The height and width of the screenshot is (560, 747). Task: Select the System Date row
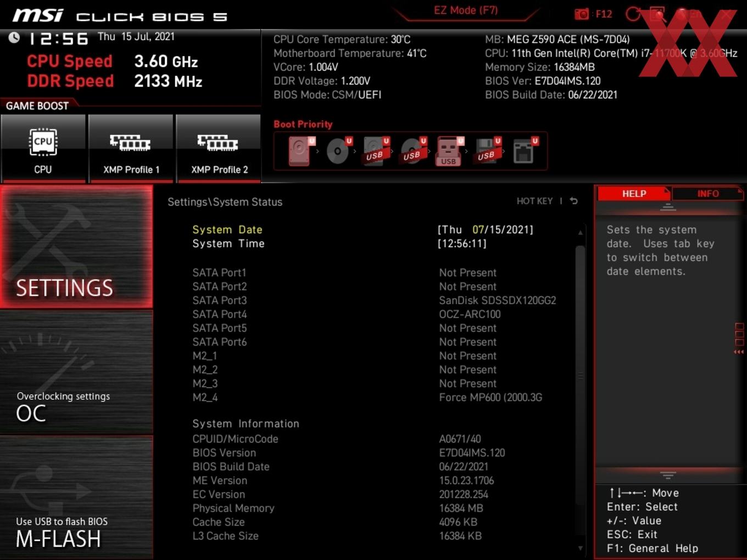click(363, 229)
